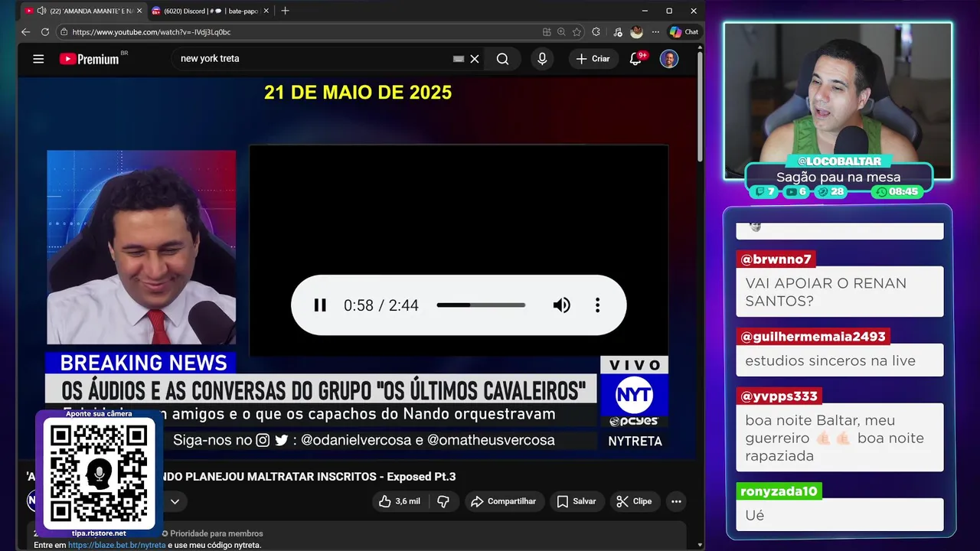The image size is (980, 551).
Task: Click the @LOCOBALTAR name label
Action: 839,161
